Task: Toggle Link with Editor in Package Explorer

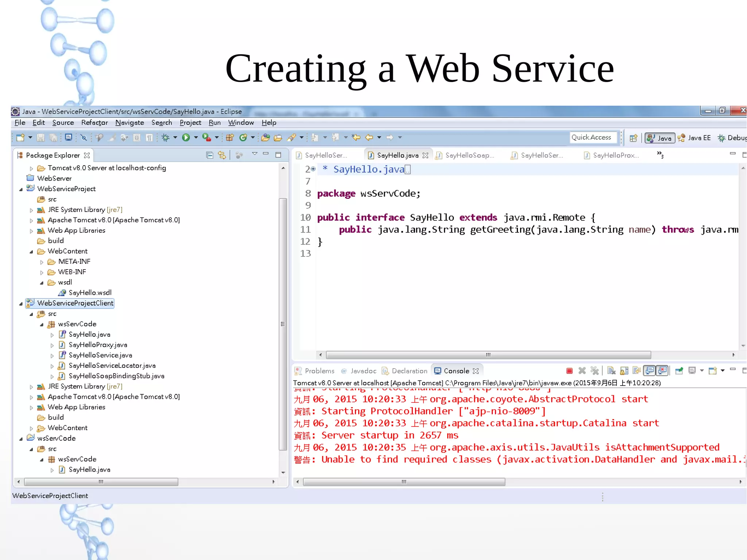Action: pos(222,155)
